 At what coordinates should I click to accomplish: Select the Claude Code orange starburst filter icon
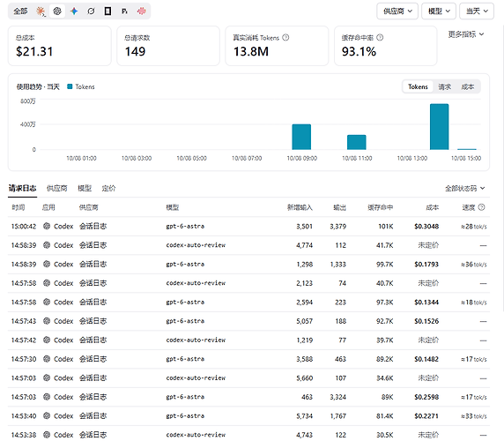coord(41,11)
